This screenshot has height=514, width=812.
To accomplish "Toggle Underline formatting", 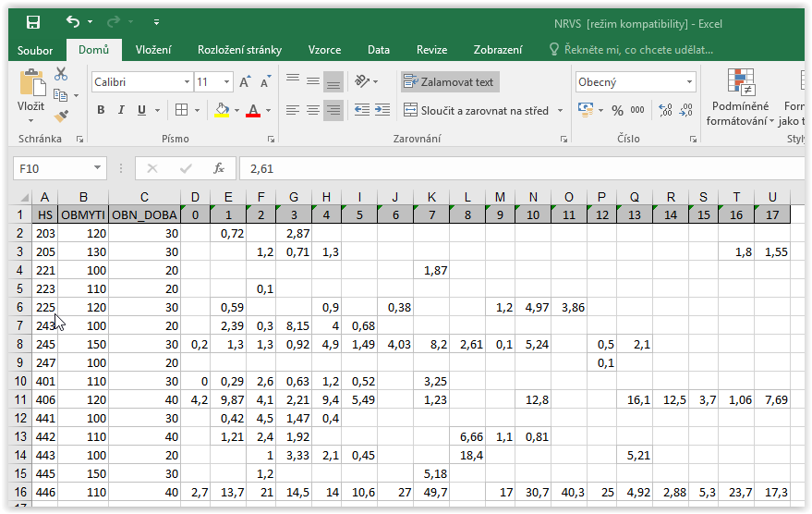I will [x=141, y=110].
